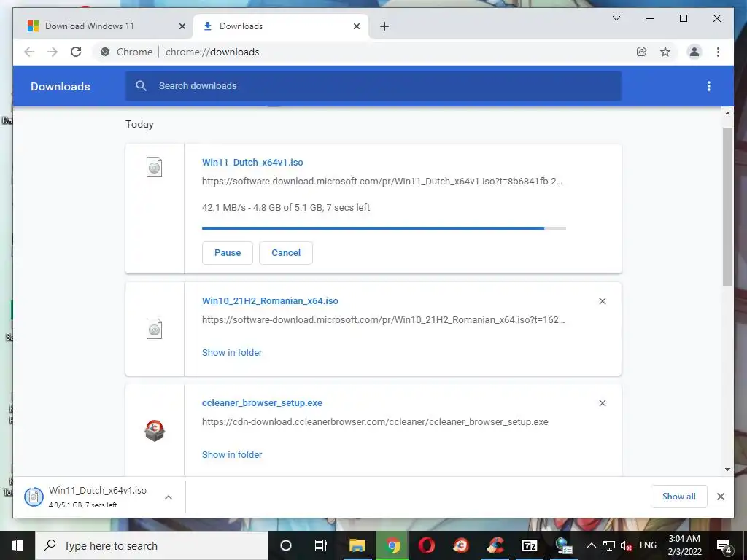Image resolution: width=747 pixels, height=560 pixels.
Task: Open the red swirl browser taskbar icon
Action: [x=461, y=545]
